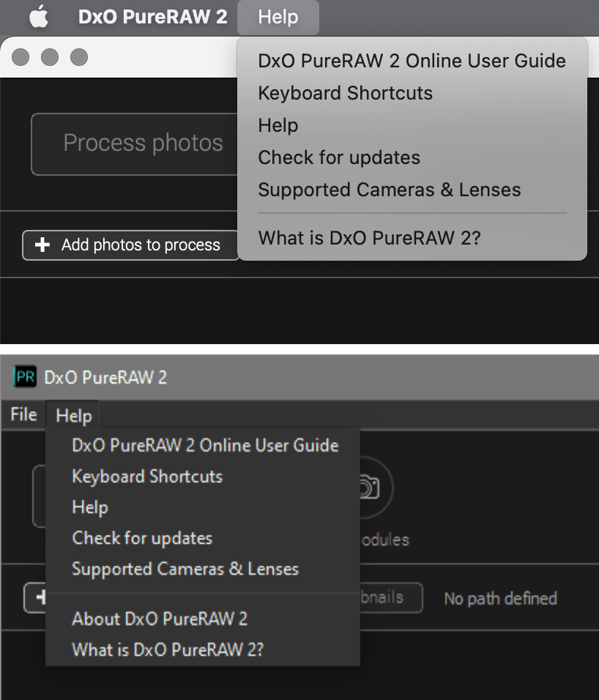
Task: Click Add photos to process button
Action: (130, 245)
